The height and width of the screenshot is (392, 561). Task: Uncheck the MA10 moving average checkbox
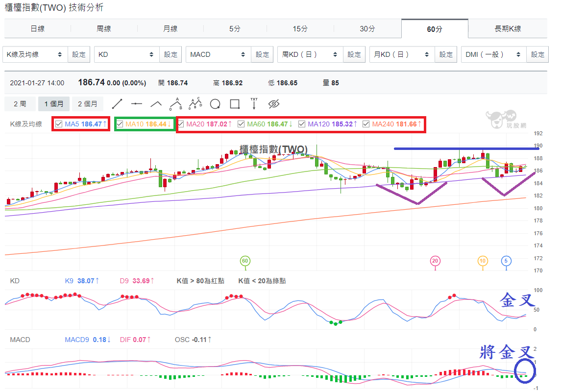click(120, 124)
